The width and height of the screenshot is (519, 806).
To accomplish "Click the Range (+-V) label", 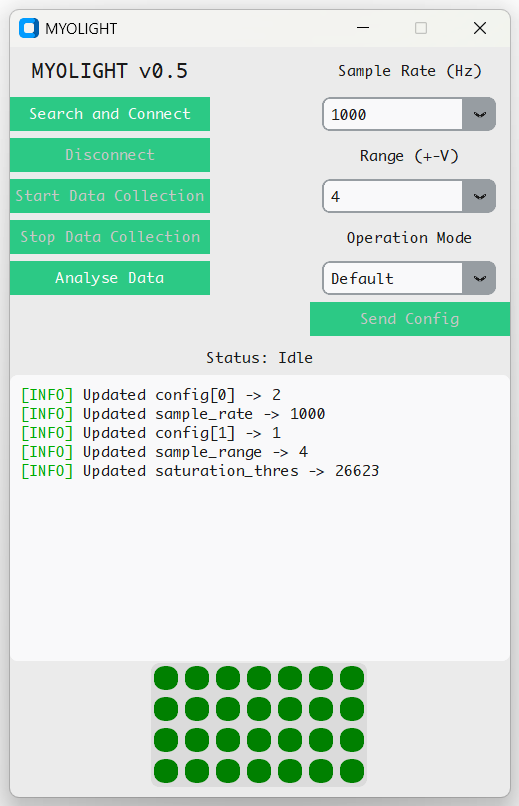I will point(410,156).
